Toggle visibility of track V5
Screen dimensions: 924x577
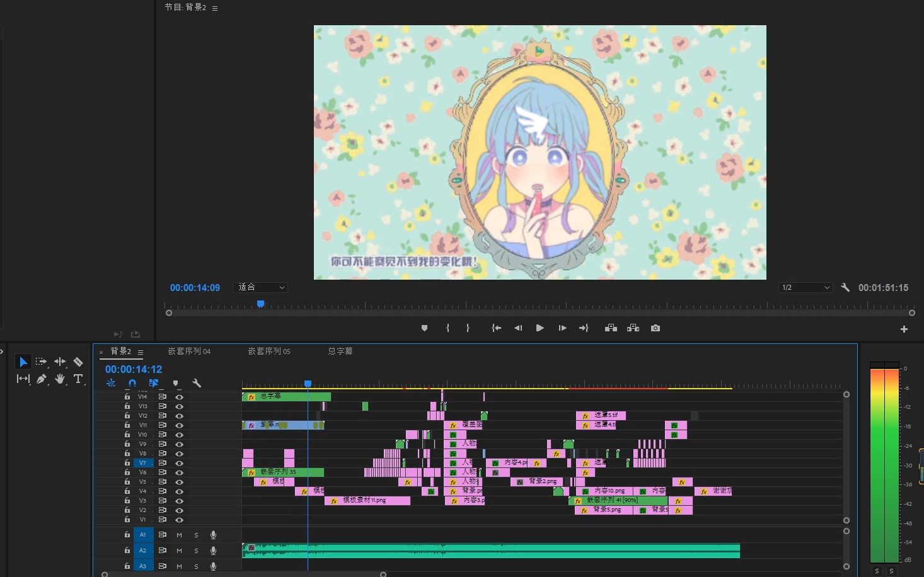tap(180, 482)
